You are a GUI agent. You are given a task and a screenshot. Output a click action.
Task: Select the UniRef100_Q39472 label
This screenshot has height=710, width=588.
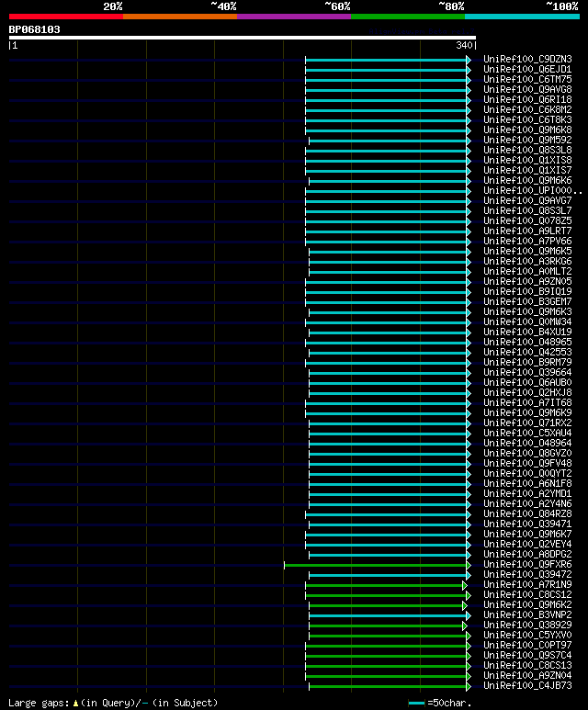(x=527, y=575)
